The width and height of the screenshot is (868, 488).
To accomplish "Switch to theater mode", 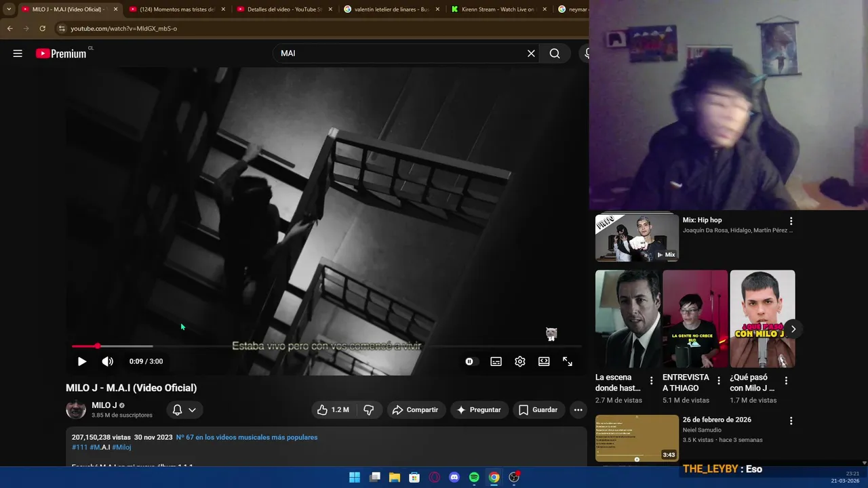I will (544, 361).
